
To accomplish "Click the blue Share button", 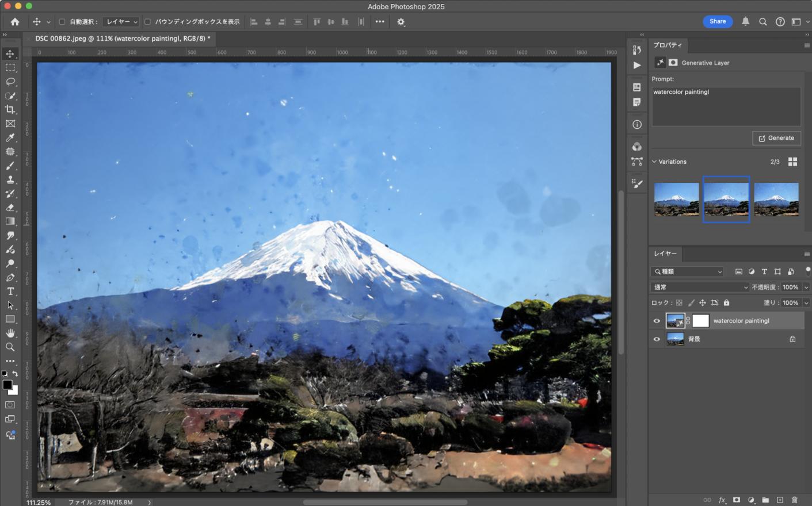I will coord(717,21).
